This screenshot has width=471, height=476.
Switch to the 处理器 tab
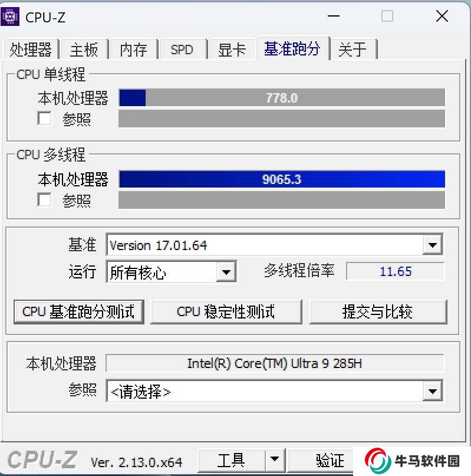31,50
